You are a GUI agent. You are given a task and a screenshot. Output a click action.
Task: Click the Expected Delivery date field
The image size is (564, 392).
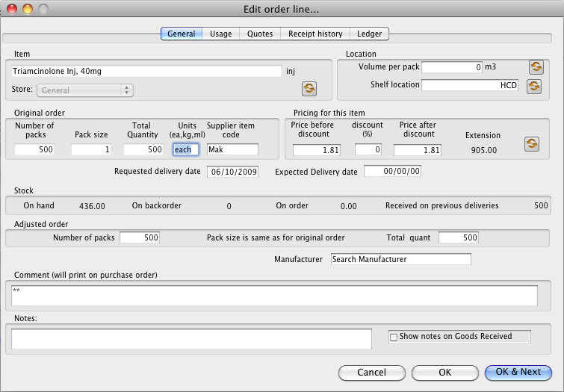392,171
